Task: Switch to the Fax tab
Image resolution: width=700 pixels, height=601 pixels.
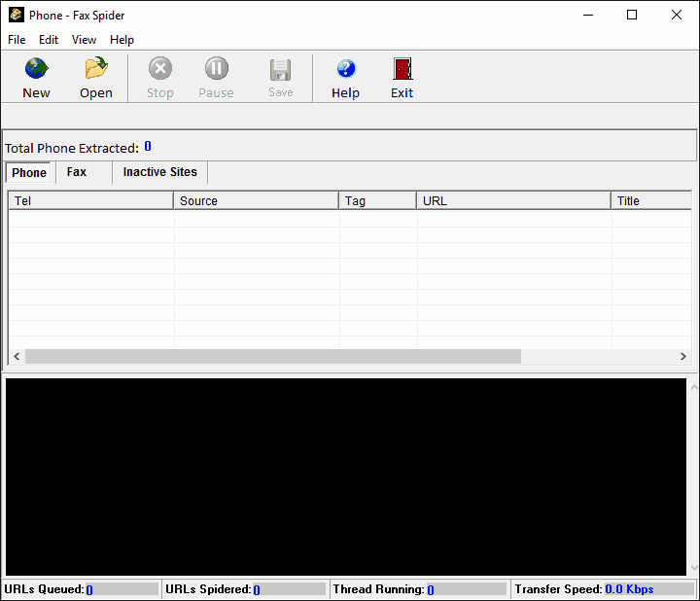Action: click(x=77, y=172)
